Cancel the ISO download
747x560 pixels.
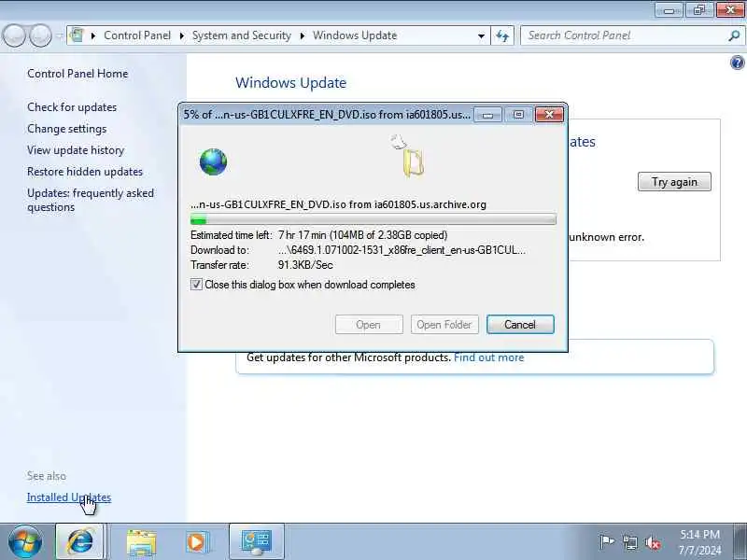[520, 325]
